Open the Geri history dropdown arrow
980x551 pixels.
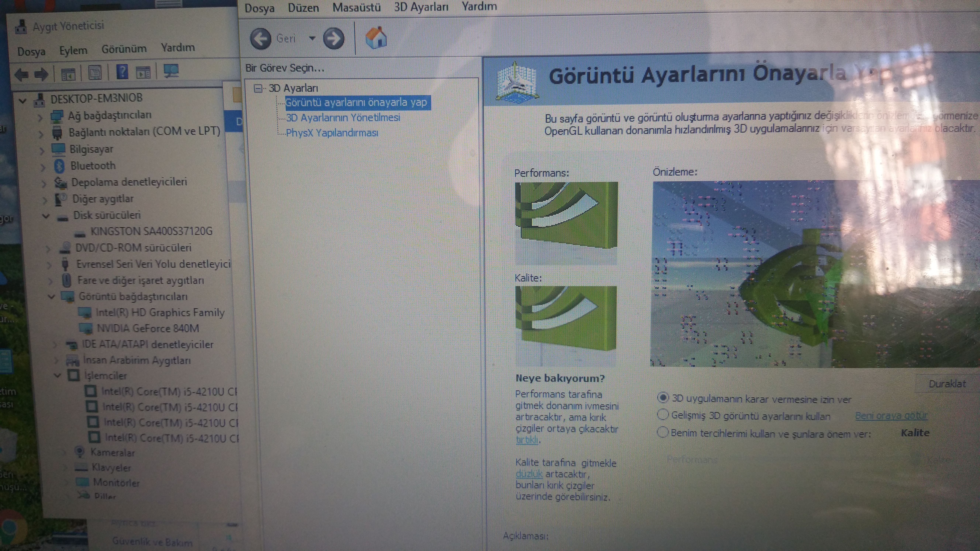point(312,38)
